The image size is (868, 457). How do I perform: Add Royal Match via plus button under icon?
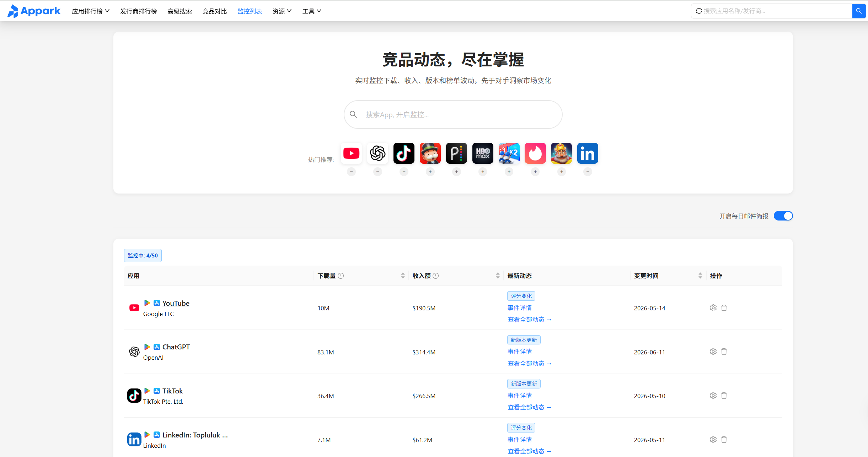tap(562, 172)
